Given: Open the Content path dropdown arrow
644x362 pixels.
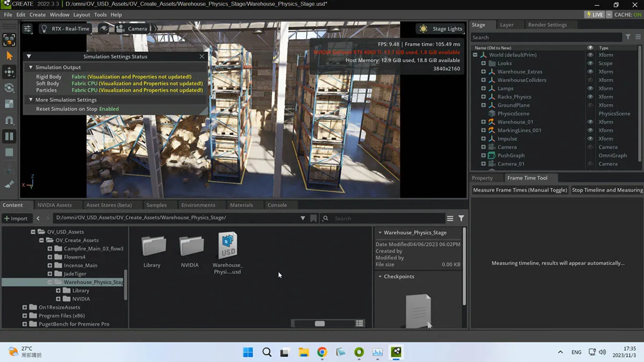Looking at the screenshot, I should (303, 218).
